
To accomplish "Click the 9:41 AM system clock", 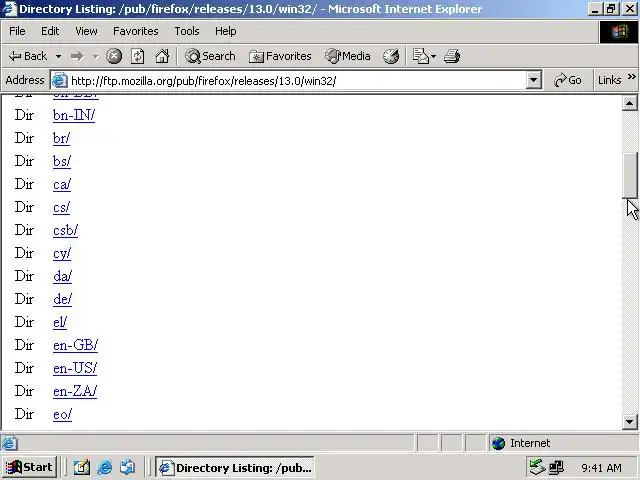I will coord(601,467).
